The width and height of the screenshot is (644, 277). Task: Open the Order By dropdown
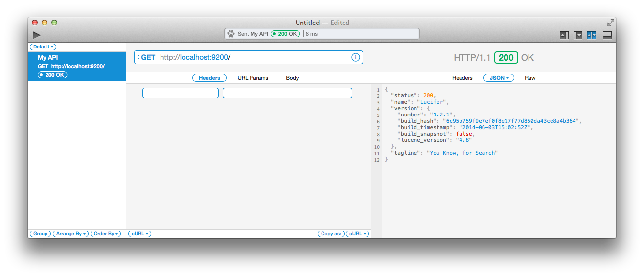(x=107, y=234)
